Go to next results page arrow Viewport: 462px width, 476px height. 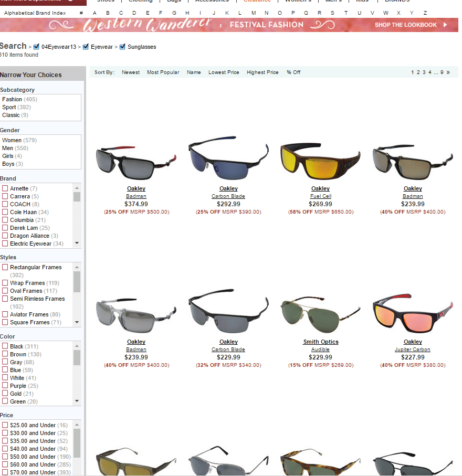click(448, 72)
